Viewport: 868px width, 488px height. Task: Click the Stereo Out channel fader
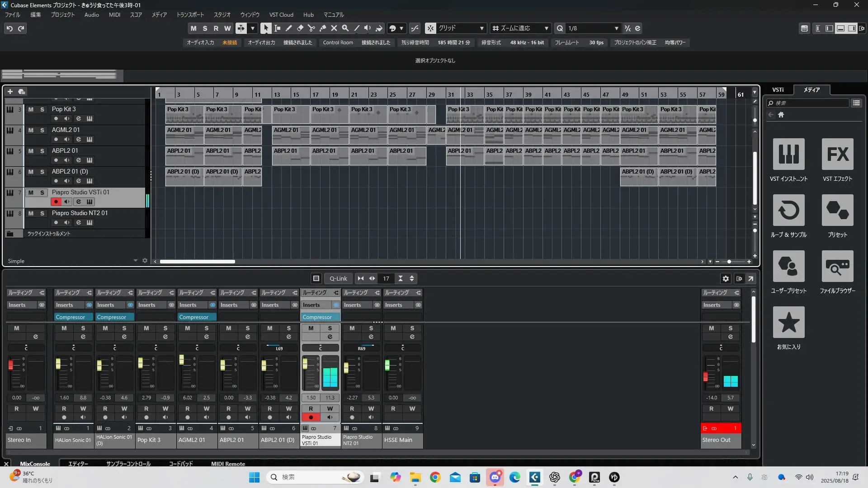(705, 377)
